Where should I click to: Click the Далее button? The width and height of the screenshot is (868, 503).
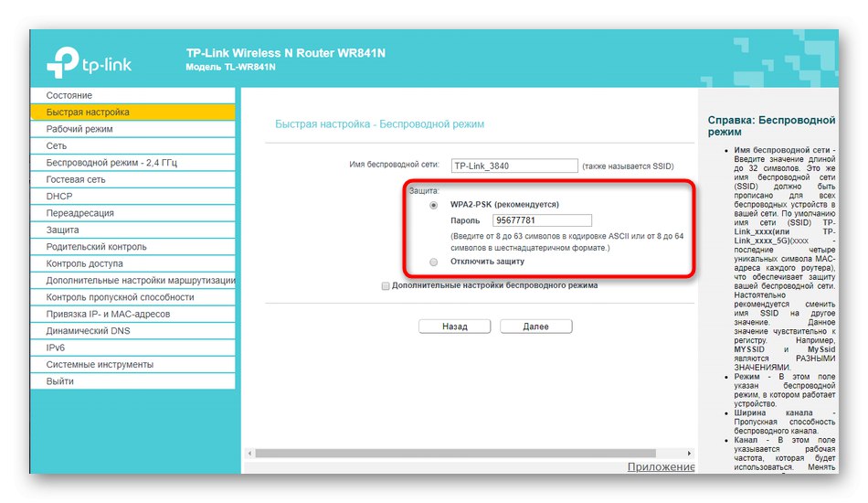tap(535, 326)
